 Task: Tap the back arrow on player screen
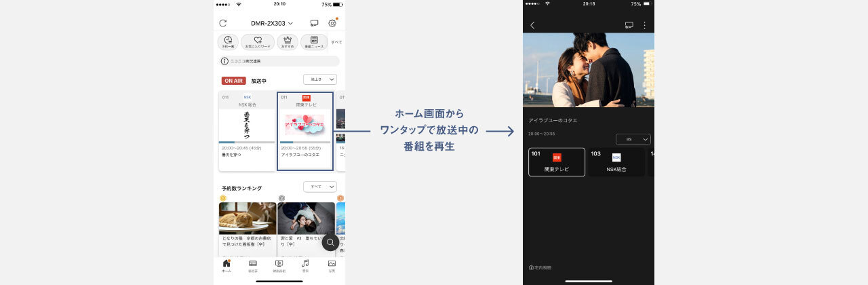pos(532,25)
